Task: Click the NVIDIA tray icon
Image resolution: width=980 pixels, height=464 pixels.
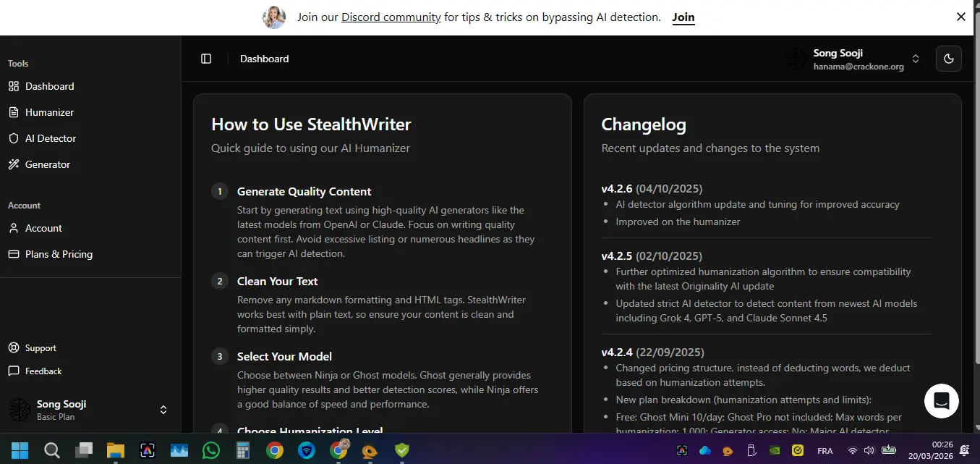Action: 775,451
